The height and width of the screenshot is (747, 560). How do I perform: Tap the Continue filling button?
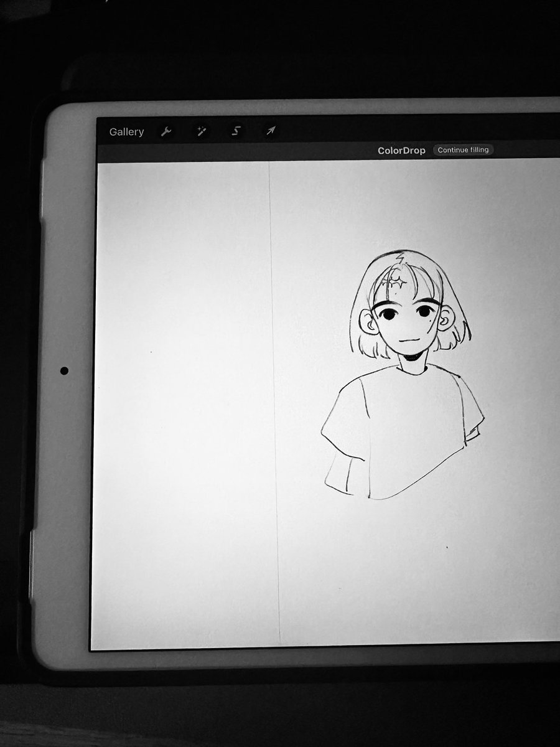click(x=463, y=150)
